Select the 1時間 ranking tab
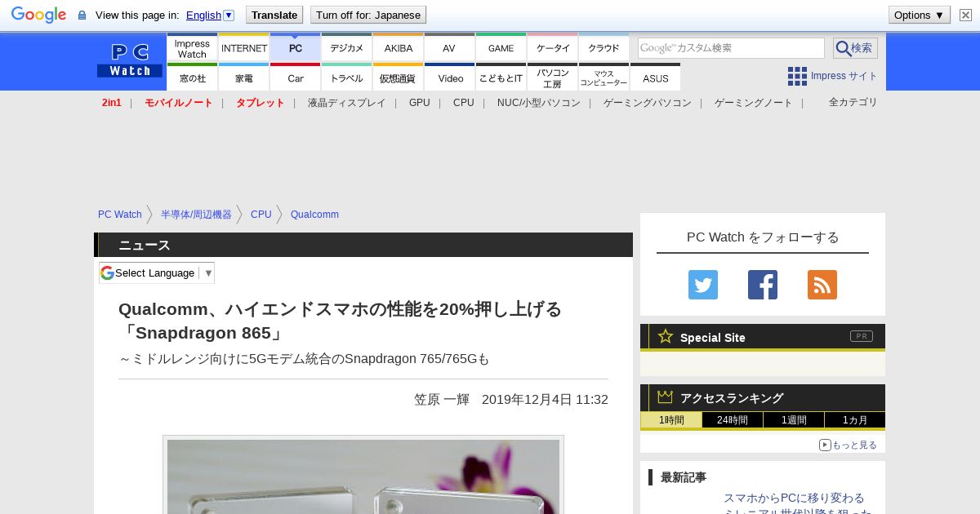Image resolution: width=980 pixels, height=514 pixels. click(x=671, y=420)
